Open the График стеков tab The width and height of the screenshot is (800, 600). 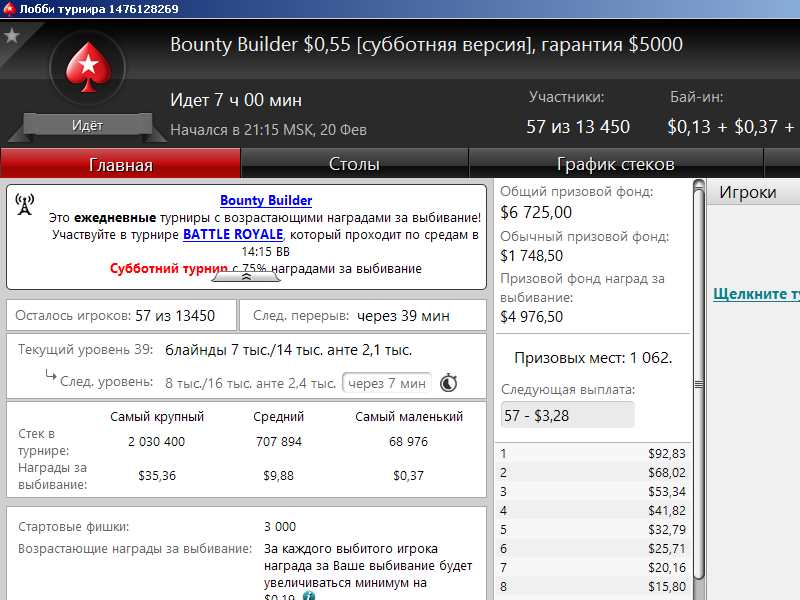coord(615,164)
